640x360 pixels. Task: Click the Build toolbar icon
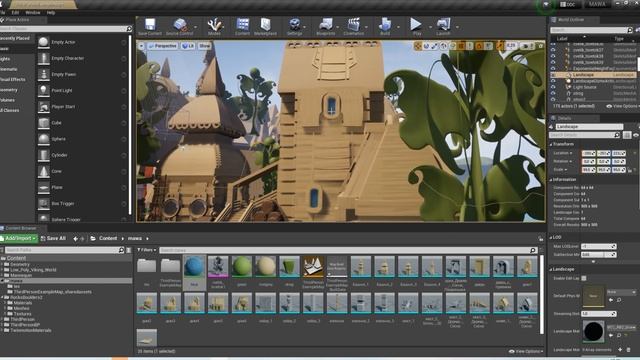[385, 27]
